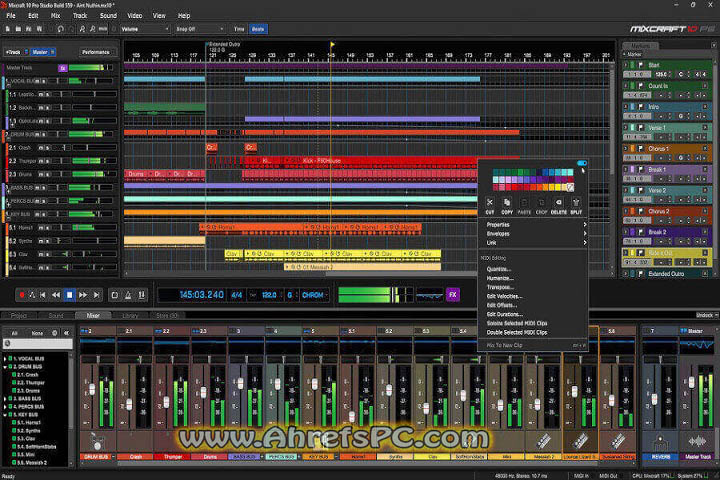Screen dimensions: 720x480
Task: Switch to the Library tab
Action: point(130,316)
